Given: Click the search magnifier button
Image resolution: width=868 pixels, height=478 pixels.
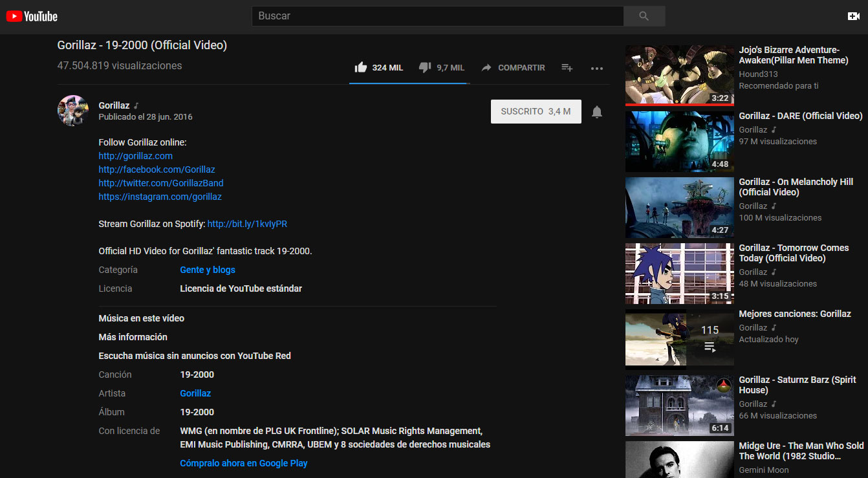Looking at the screenshot, I should coord(644,16).
